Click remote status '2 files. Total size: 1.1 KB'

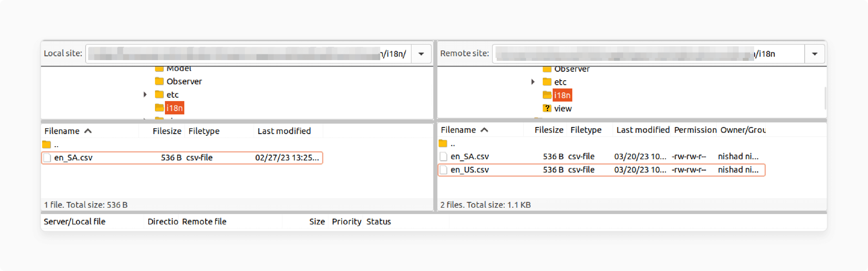[485, 205]
